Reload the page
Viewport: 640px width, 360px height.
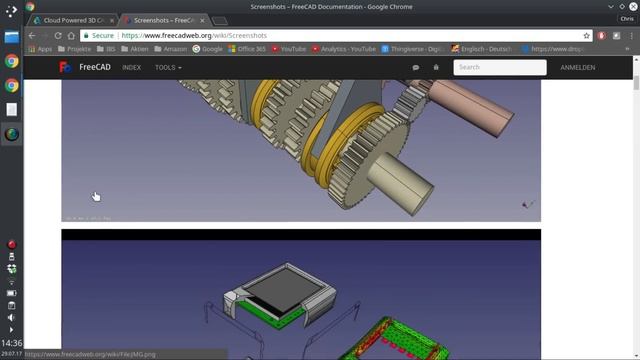[x=58, y=36]
